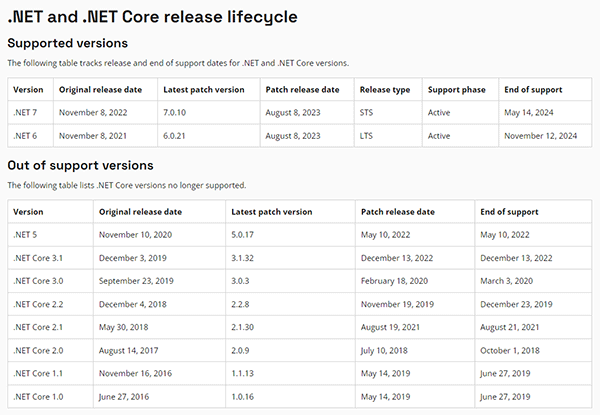Select release date 'September 23, 2019'
Viewport: 600px width, 415px height.
pos(136,281)
